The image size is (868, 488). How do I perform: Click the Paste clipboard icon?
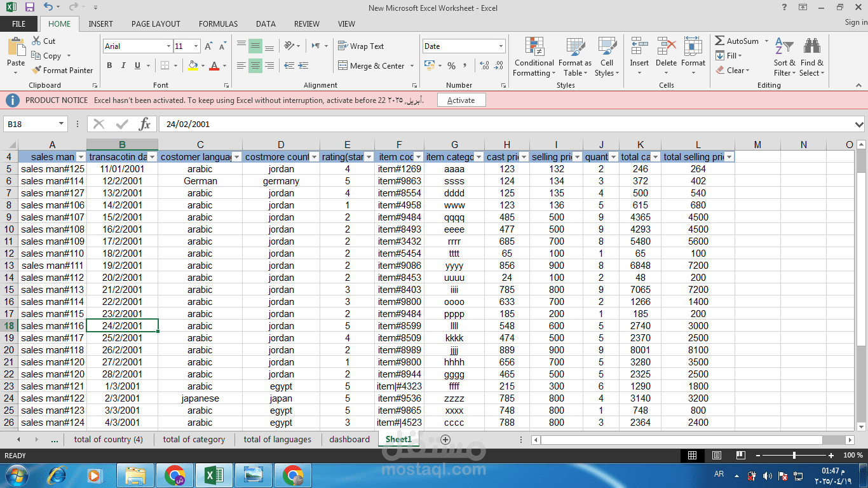[x=16, y=47]
